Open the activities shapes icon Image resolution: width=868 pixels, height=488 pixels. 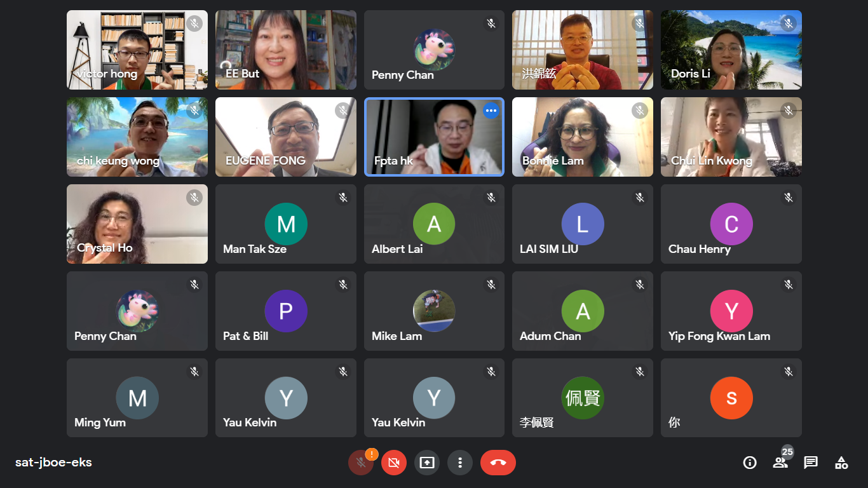[841, 463]
